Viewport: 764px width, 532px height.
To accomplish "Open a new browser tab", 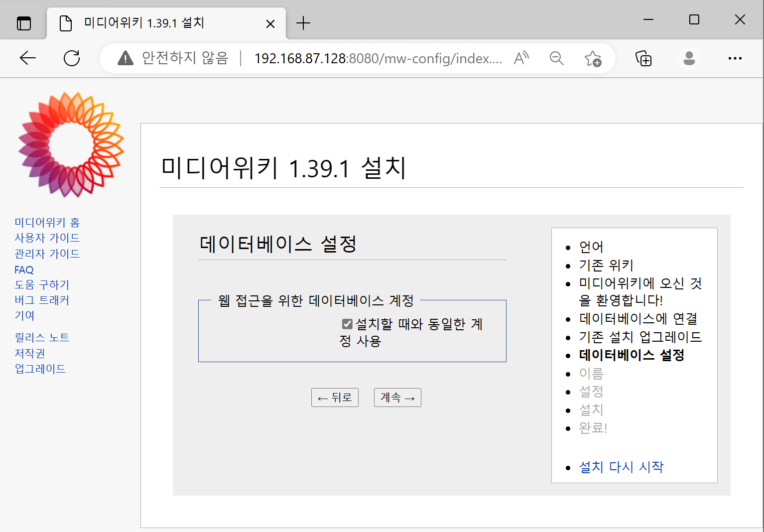I will click(303, 23).
